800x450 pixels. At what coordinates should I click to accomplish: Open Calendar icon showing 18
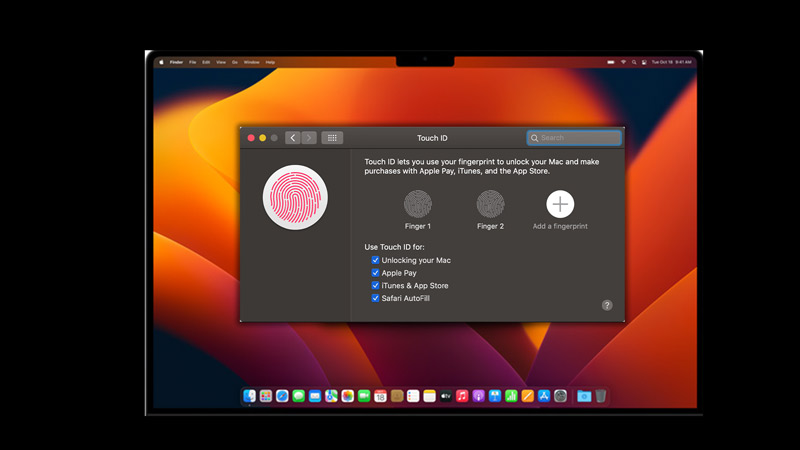(x=380, y=396)
